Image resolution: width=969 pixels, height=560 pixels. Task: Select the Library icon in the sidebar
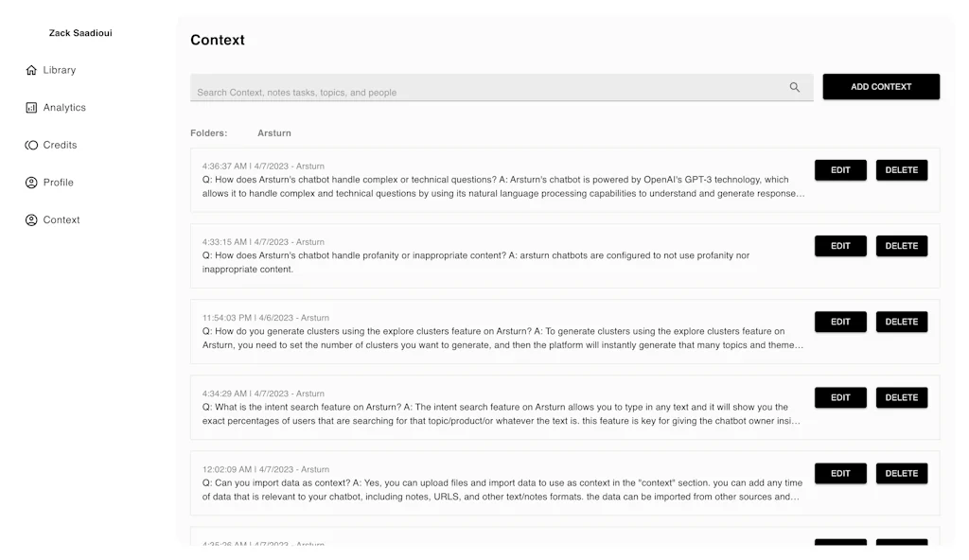coord(30,69)
